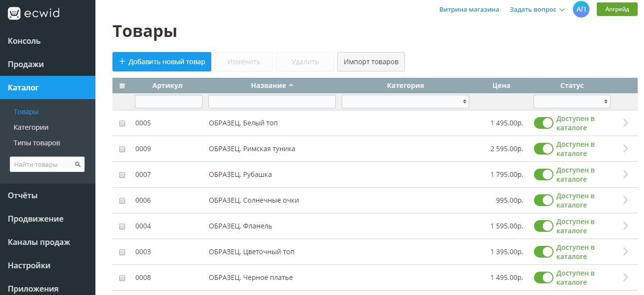Click the Импорт товаров button
The height and width of the screenshot is (295, 644).
pos(371,61)
